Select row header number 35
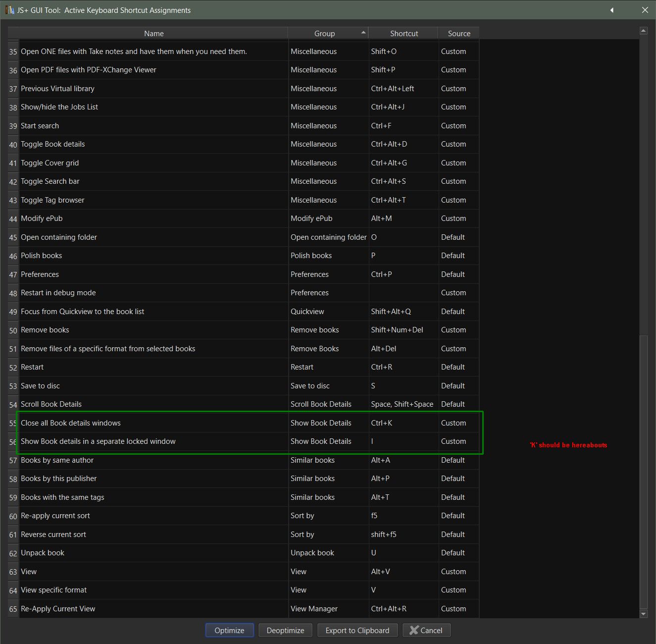This screenshot has width=656, height=644. point(13,52)
